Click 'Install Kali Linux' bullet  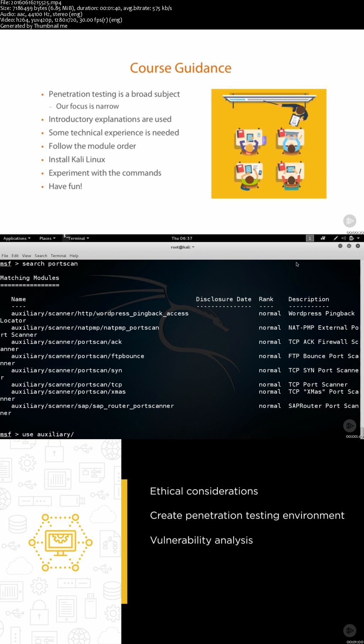point(77,159)
